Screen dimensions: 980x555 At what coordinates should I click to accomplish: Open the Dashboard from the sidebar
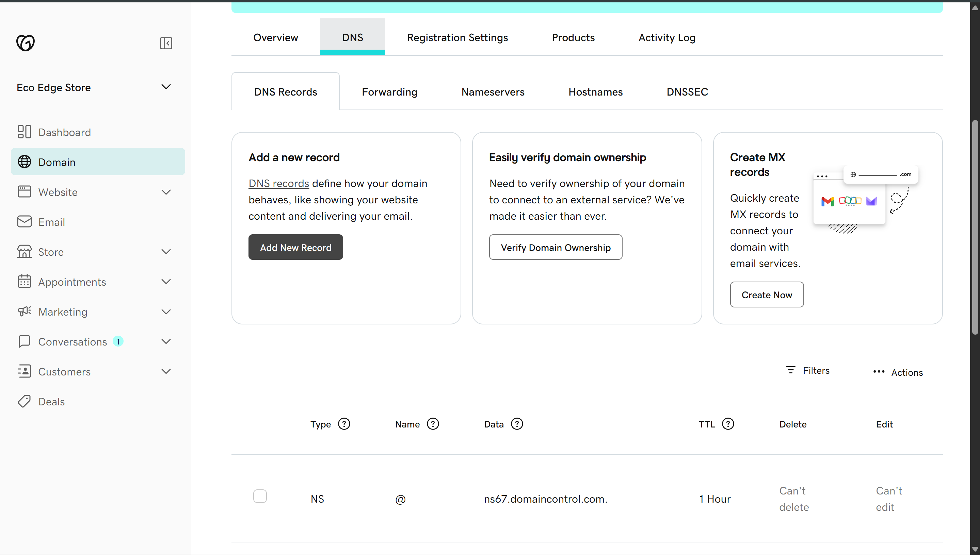64,132
